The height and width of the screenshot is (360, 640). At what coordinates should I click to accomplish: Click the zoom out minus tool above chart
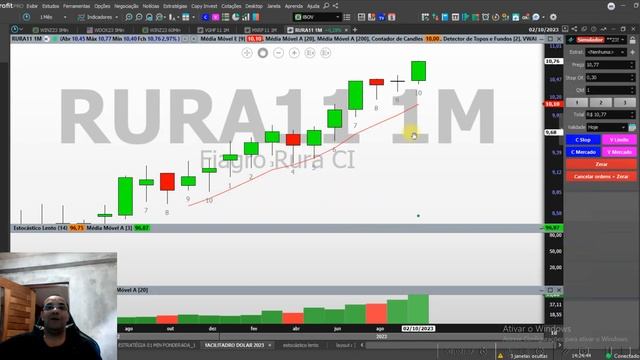(x=278, y=53)
